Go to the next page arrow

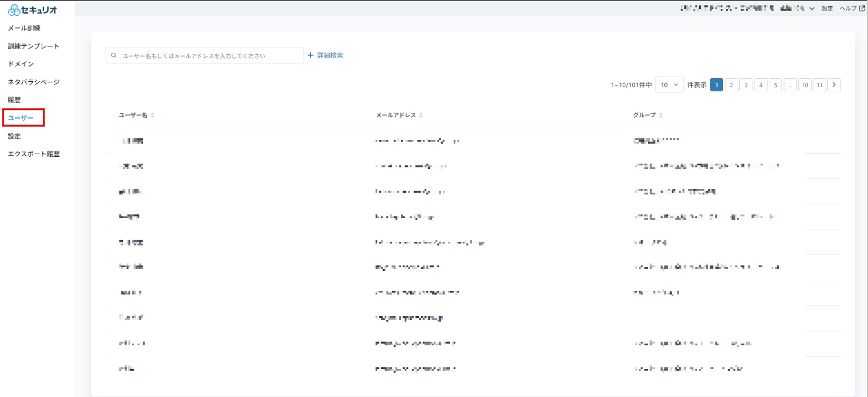point(834,84)
